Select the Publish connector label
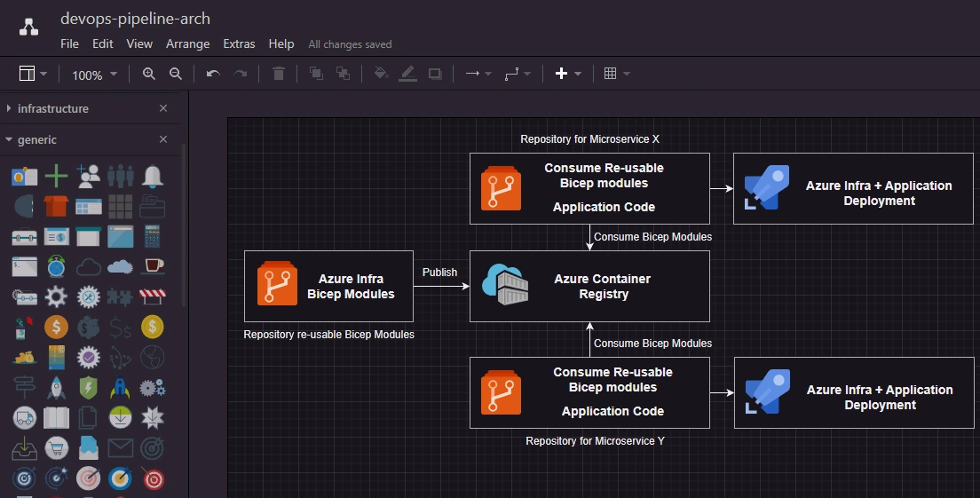 pyautogui.click(x=439, y=273)
